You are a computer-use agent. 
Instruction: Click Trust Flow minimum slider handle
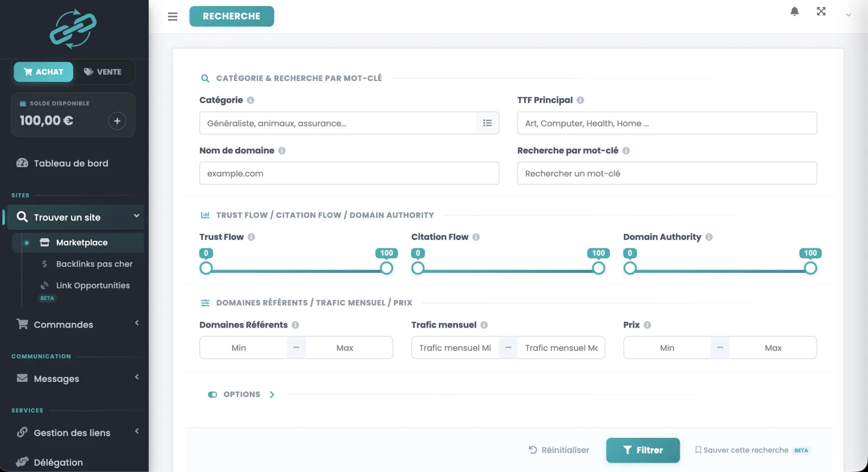click(206, 268)
